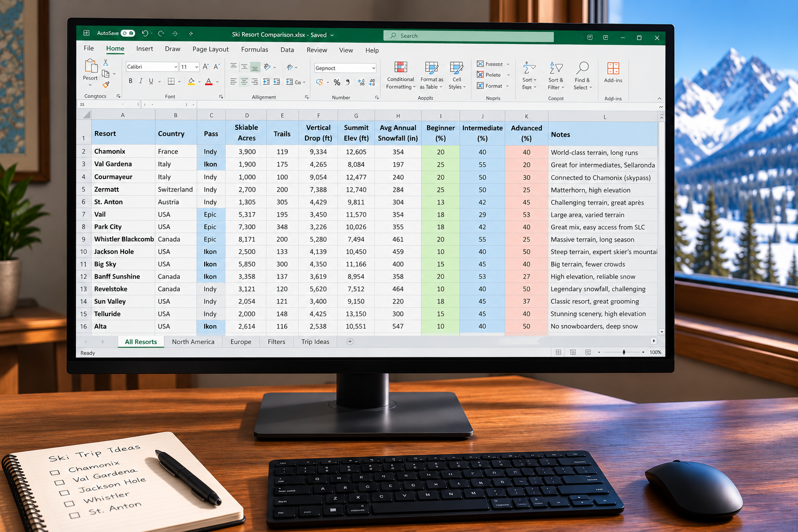Image resolution: width=798 pixels, height=532 pixels.
Task: Open the Trip Ideas sheet tab
Action: (x=315, y=341)
